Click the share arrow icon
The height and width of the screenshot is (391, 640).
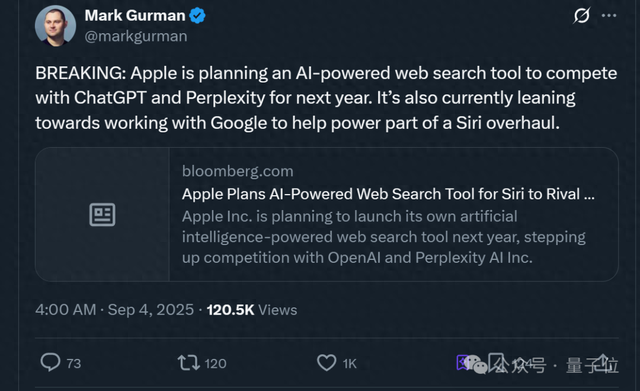(602, 363)
